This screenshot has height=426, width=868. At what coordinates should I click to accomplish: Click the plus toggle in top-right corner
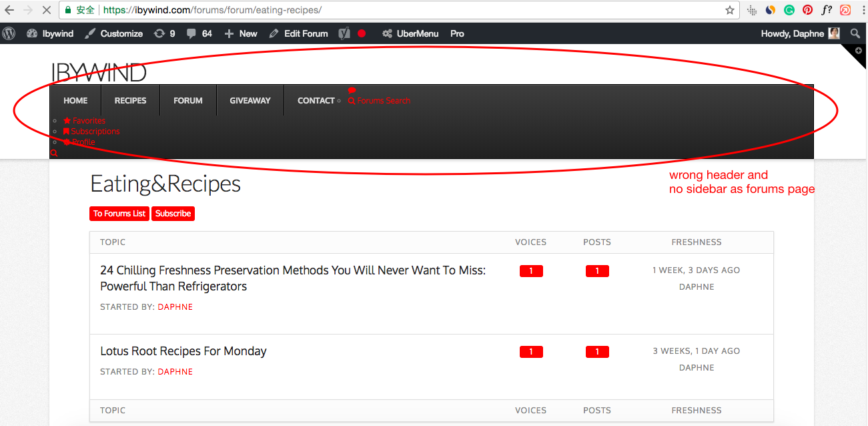(x=859, y=51)
